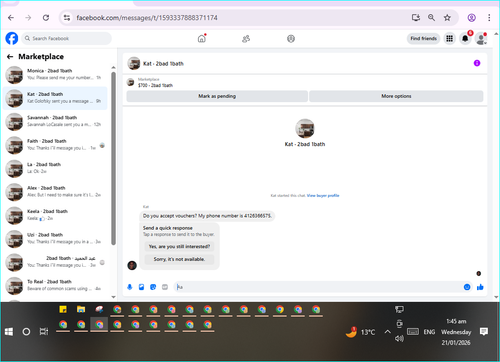Open Task View on the taskbar
Viewport: 500px width, 362px height.
[x=44, y=332]
